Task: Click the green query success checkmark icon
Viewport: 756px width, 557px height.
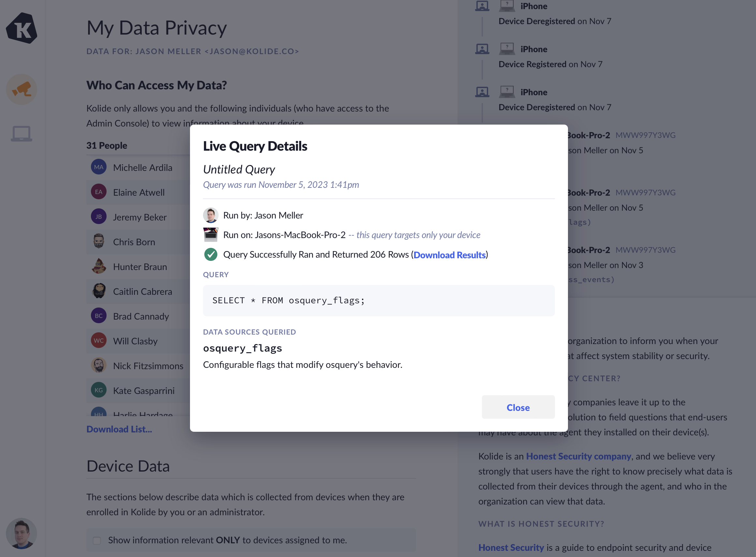Action: tap(211, 255)
